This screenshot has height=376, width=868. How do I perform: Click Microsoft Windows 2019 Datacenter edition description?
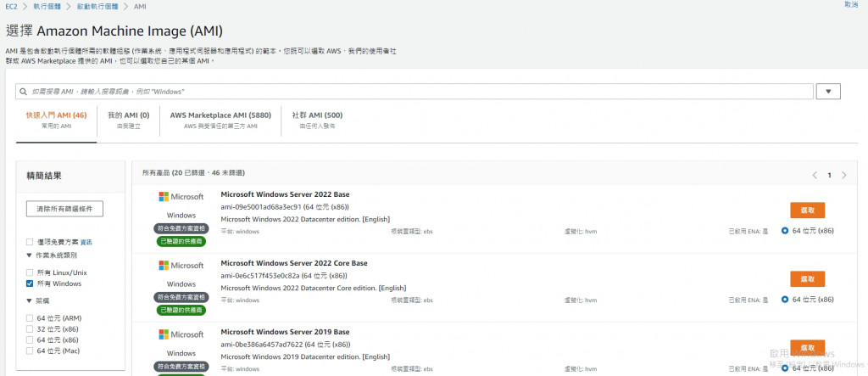(305, 356)
